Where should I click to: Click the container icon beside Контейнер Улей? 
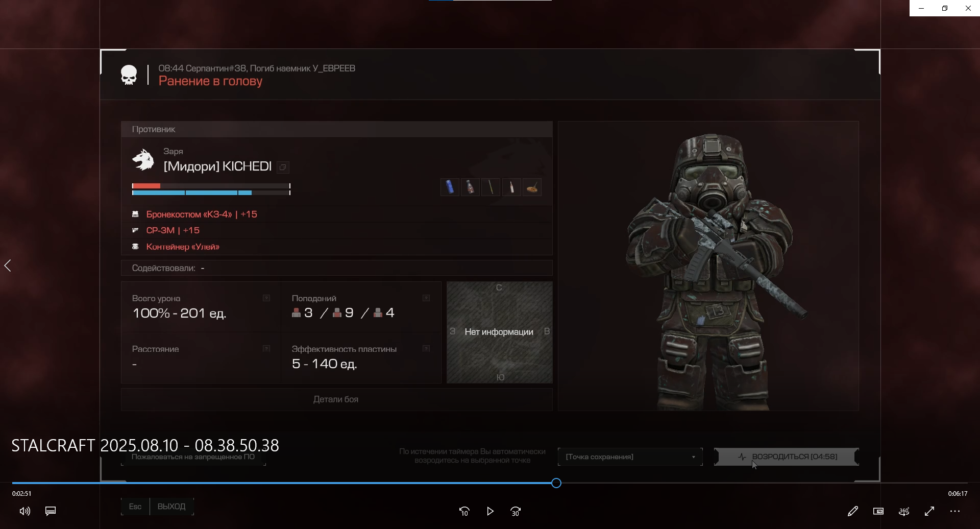pos(135,247)
